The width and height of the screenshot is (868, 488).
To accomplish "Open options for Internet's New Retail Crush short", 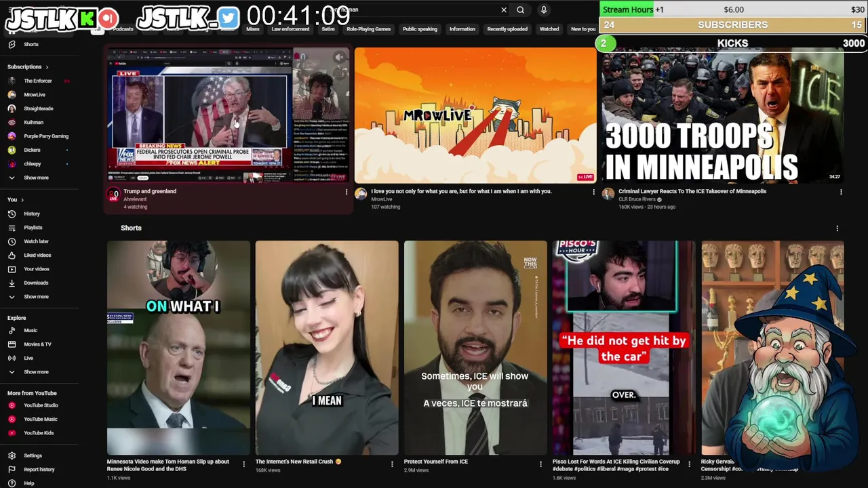I will pos(392,464).
